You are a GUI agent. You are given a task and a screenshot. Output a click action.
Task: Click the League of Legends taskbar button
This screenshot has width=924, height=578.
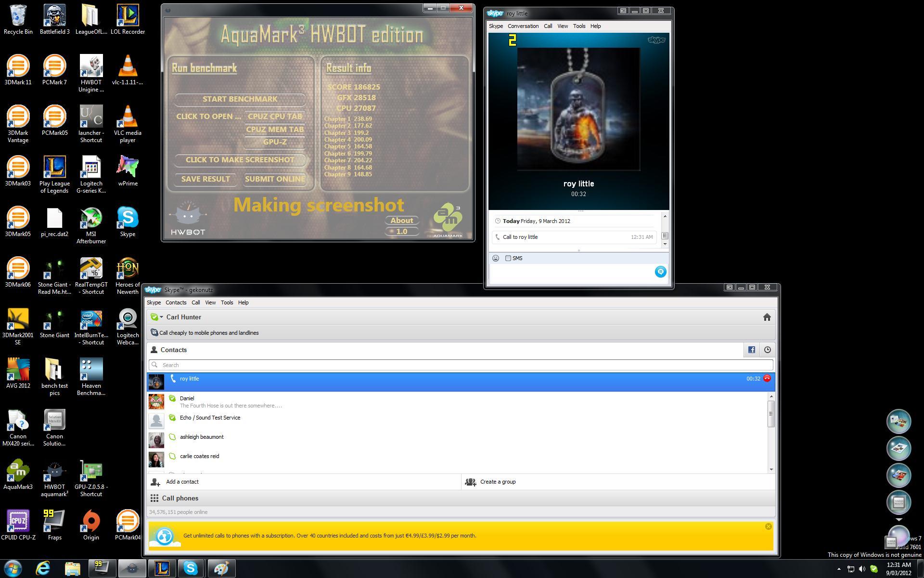coord(162,568)
